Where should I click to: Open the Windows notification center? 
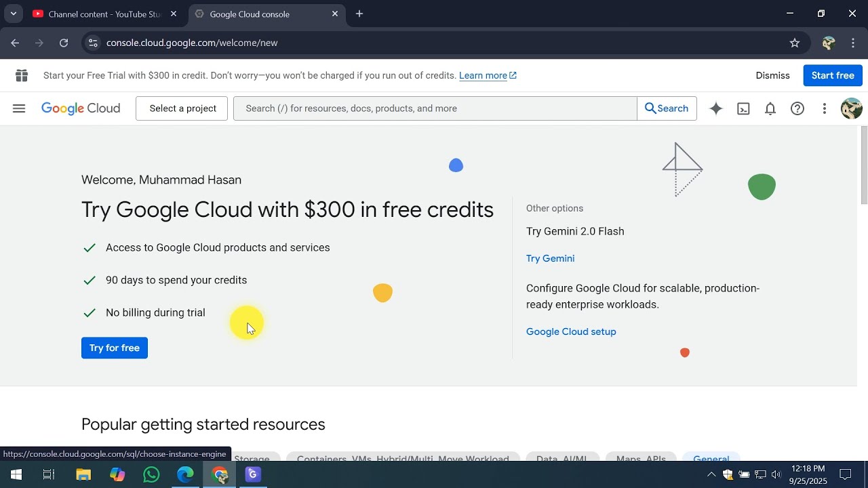pyautogui.click(x=846, y=474)
